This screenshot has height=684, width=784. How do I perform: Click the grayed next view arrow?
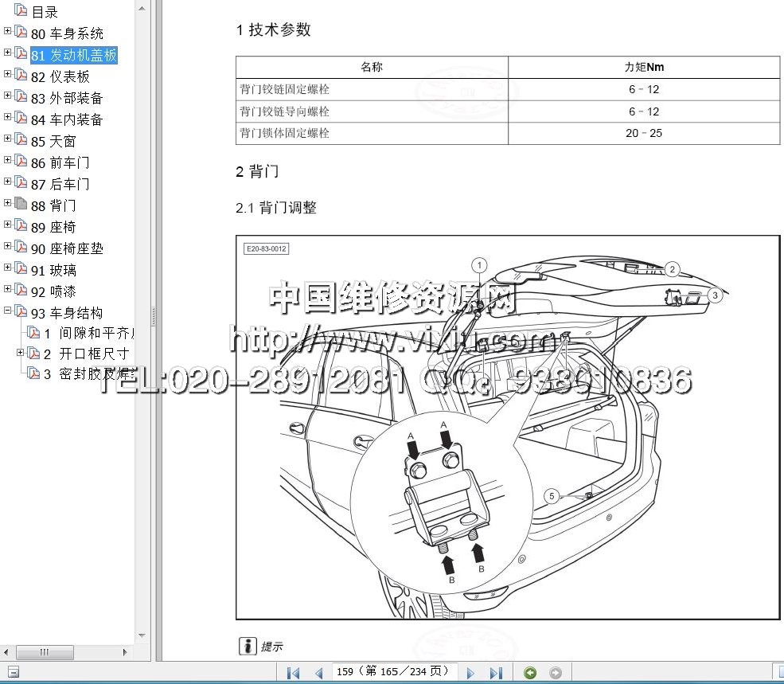pyautogui.click(x=556, y=673)
